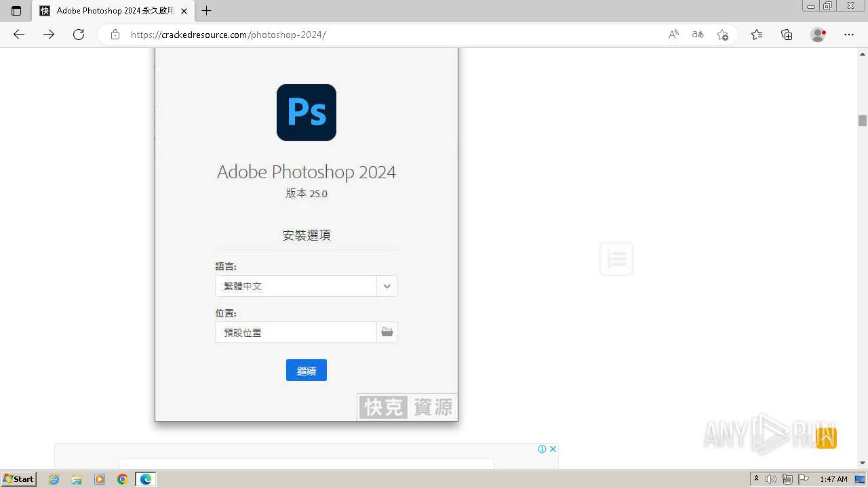
Task: Select the Adobe Photoshop 2024 browser tab
Action: point(113,11)
